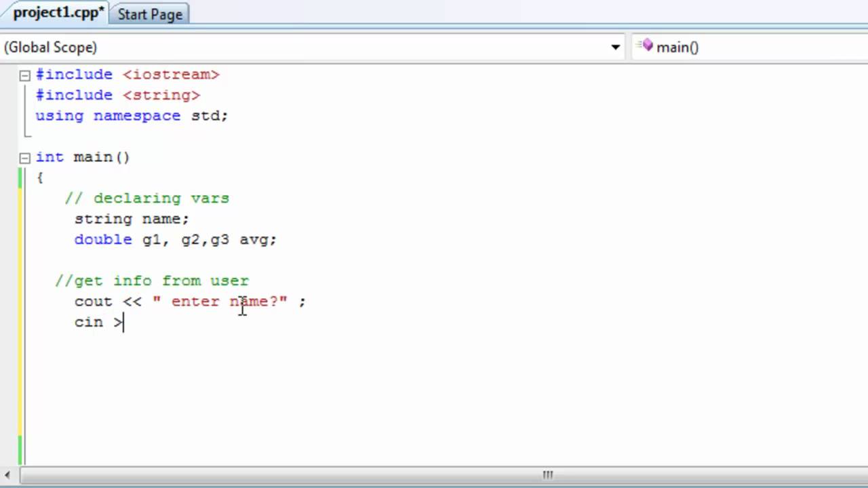Screen dimensions: 868x488
Task: Click on "using namespace std;" line
Action: tap(132, 116)
